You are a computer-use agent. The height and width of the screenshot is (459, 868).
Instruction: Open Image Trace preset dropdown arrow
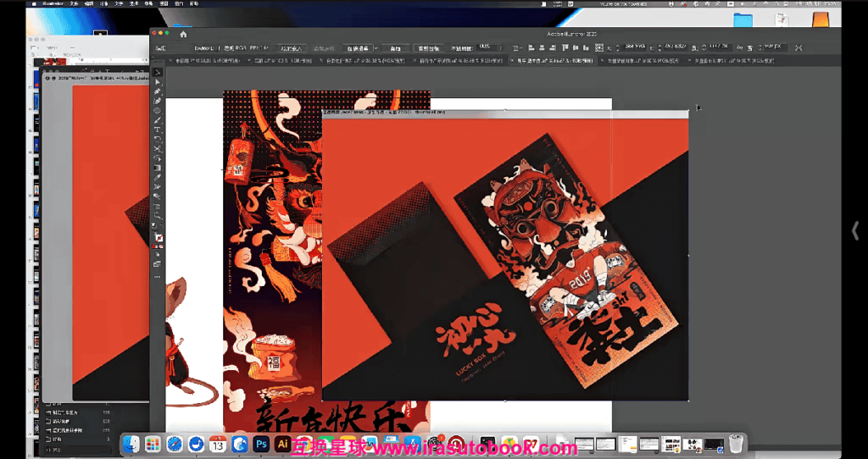click(x=376, y=48)
